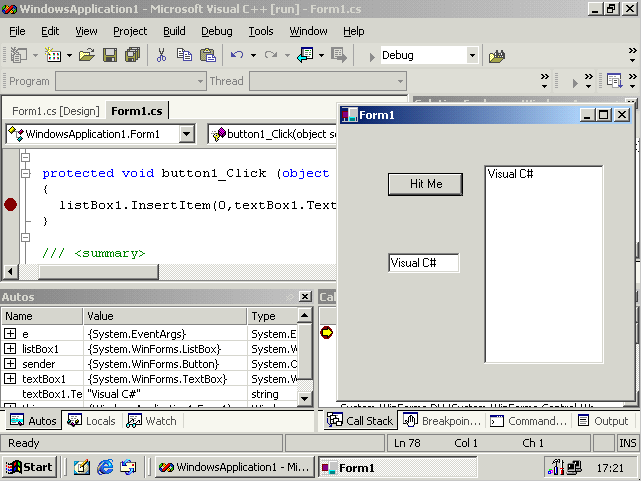Click the Navigate Forward toolbar icon

click(339, 55)
